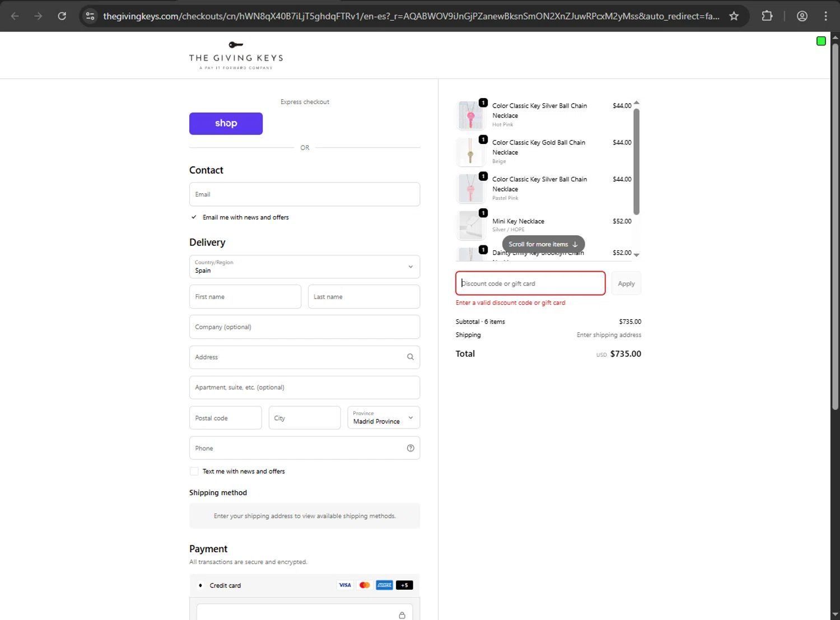840x620 pixels.
Task: Click the Mastercard icon
Action: point(365,585)
